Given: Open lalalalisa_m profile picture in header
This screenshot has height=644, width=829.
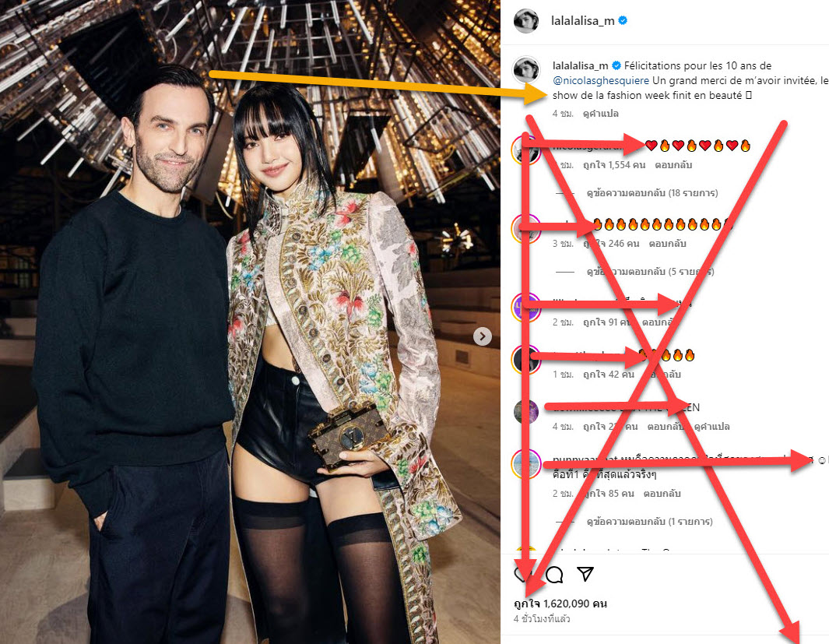Looking at the screenshot, I should [526, 20].
